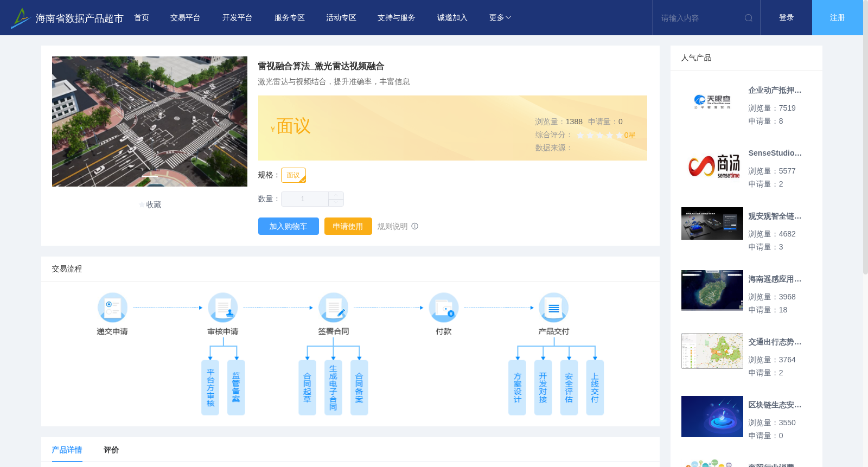Click the quantity input field
This screenshot has height=467, width=868.
(x=304, y=199)
